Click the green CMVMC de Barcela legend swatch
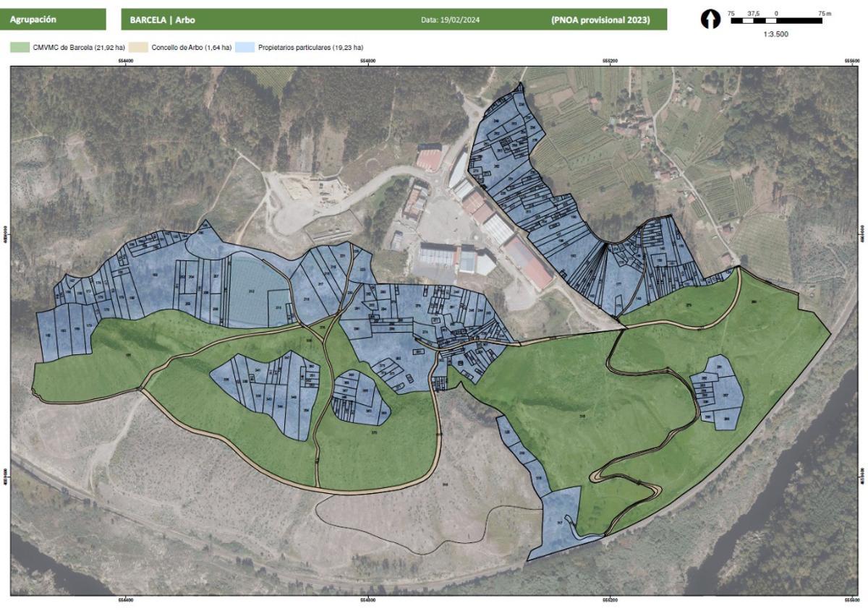The image size is (868, 611). tap(20, 48)
